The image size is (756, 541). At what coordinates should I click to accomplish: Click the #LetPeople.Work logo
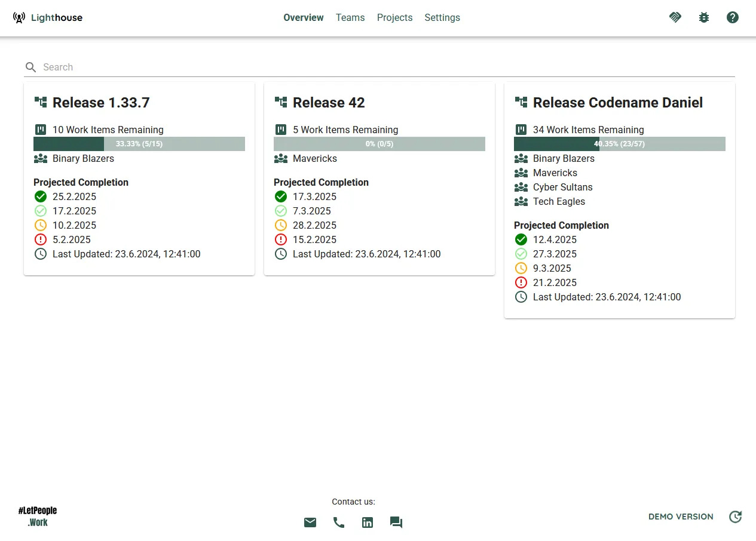(38, 517)
